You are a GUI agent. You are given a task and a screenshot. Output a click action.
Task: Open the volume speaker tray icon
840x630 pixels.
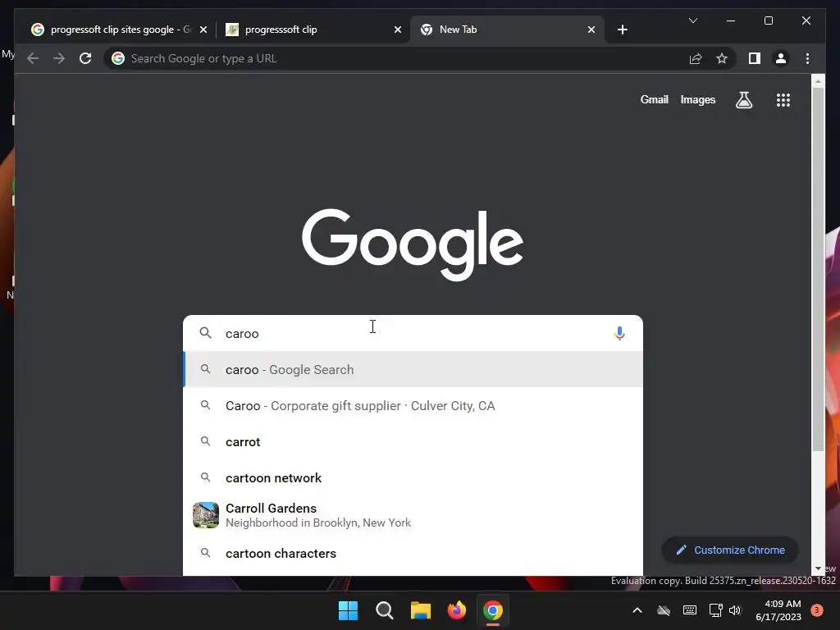click(x=735, y=610)
